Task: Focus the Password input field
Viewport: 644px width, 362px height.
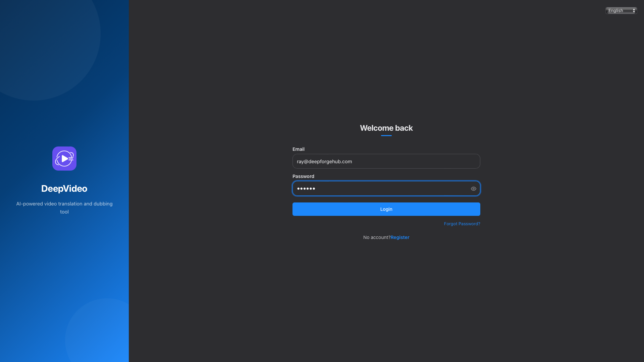Action: (386, 188)
